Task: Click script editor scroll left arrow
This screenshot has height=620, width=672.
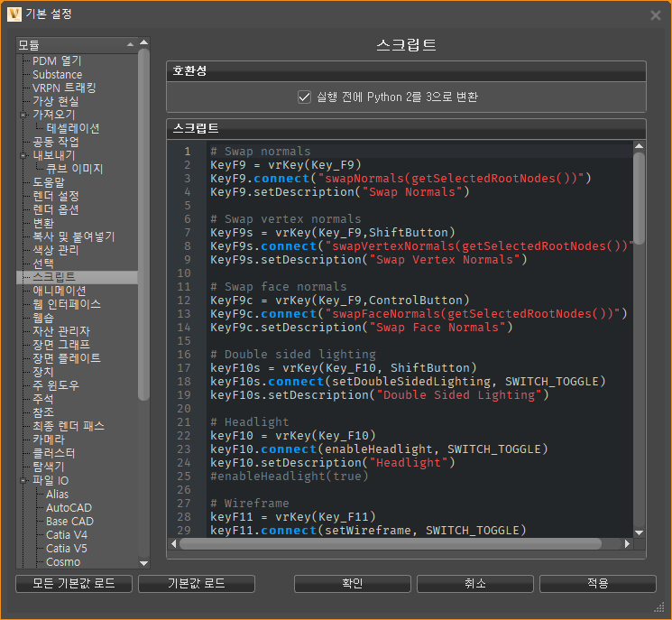Action: pos(173,543)
